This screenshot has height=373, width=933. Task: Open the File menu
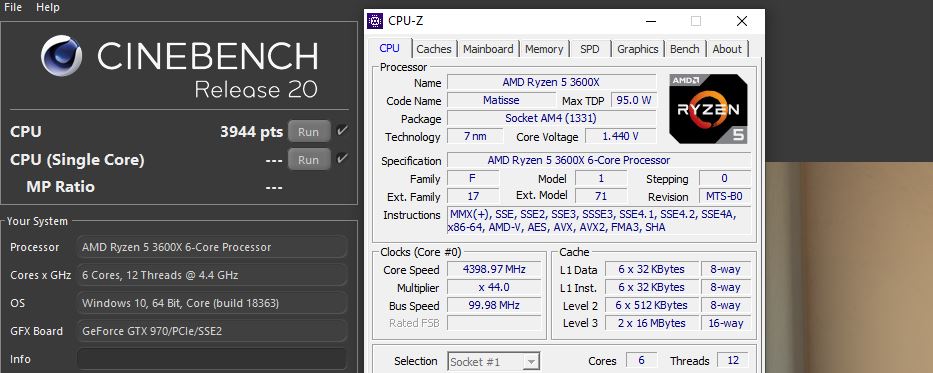pos(13,7)
